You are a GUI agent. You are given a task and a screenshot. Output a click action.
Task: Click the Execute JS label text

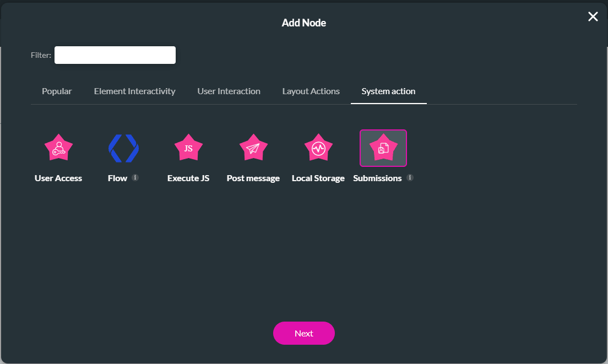[188, 178]
